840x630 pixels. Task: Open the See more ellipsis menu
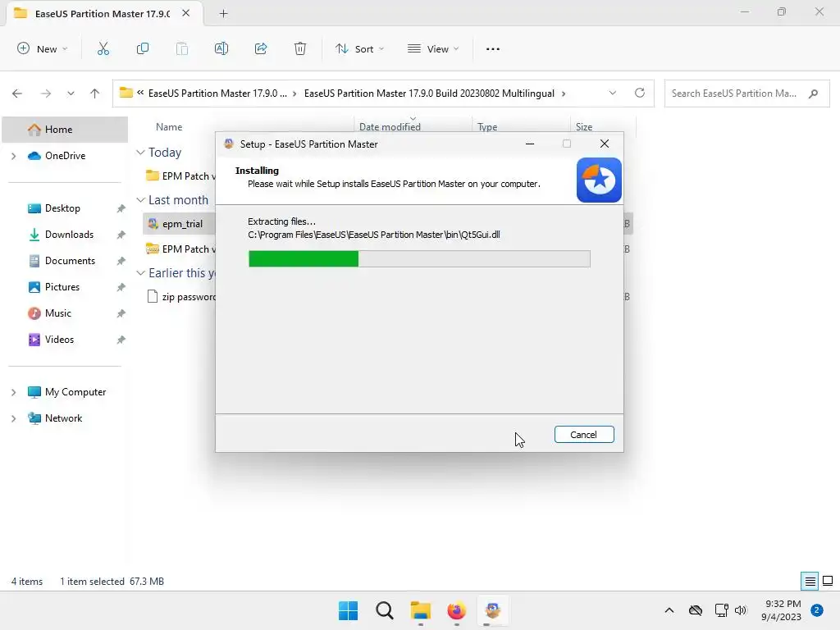point(493,48)
